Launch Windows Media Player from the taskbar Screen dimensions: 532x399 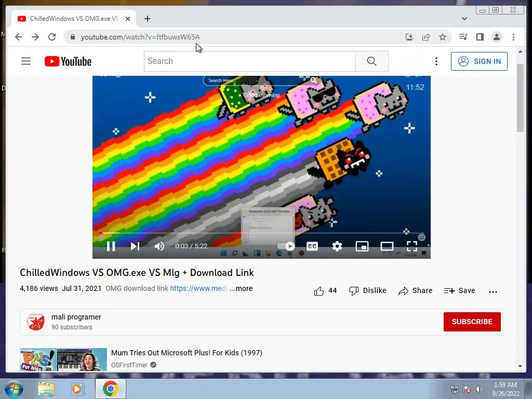pyautogui.click(x=77, y=389)
